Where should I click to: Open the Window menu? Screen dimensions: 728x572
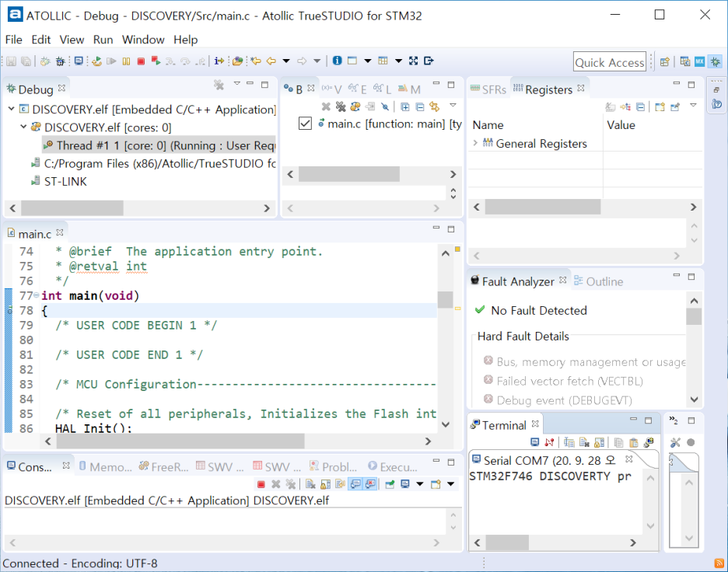click(x=143, y=40)
